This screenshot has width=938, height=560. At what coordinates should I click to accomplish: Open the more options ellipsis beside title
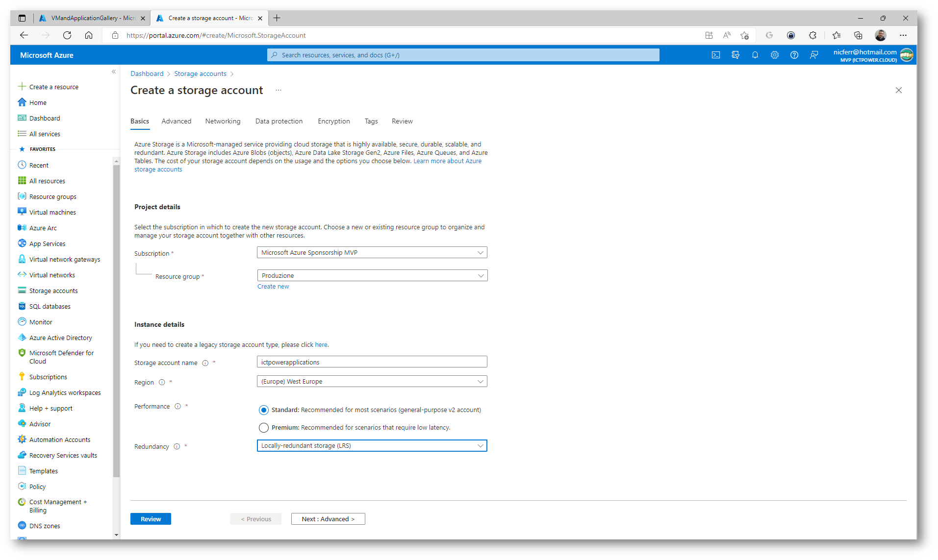pos(279,90)
